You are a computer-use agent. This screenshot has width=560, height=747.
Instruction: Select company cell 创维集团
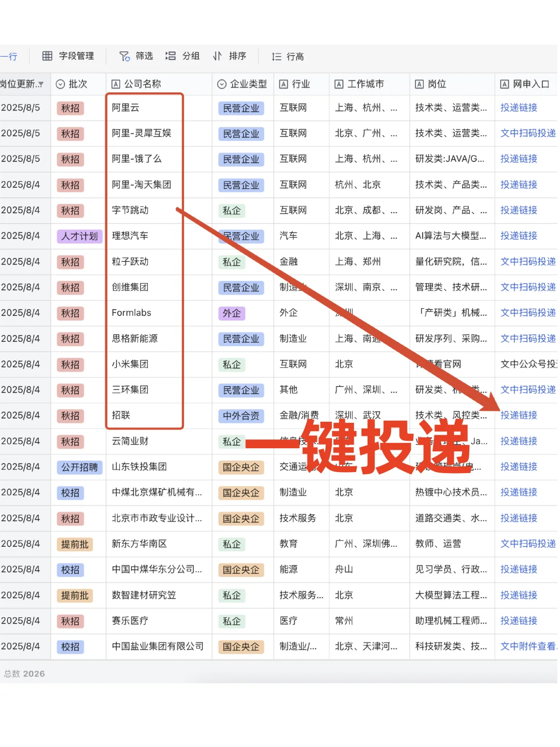click(x=159, y=287)
